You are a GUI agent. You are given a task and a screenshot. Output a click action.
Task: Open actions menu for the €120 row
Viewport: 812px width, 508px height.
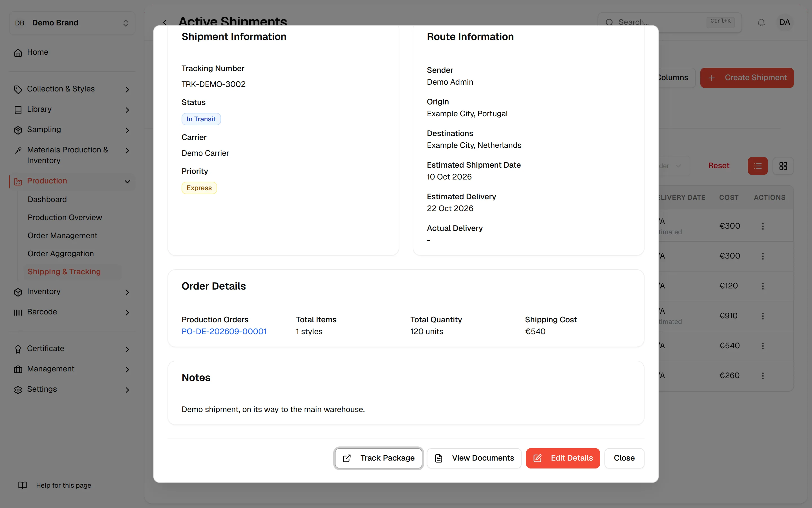pyautogui.click(x=763, y=286)
